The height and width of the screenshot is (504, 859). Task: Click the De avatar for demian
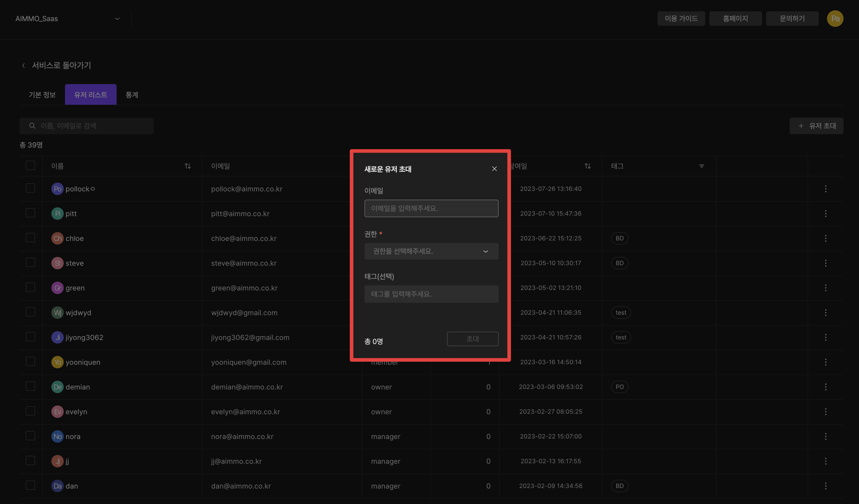point(57,387)
